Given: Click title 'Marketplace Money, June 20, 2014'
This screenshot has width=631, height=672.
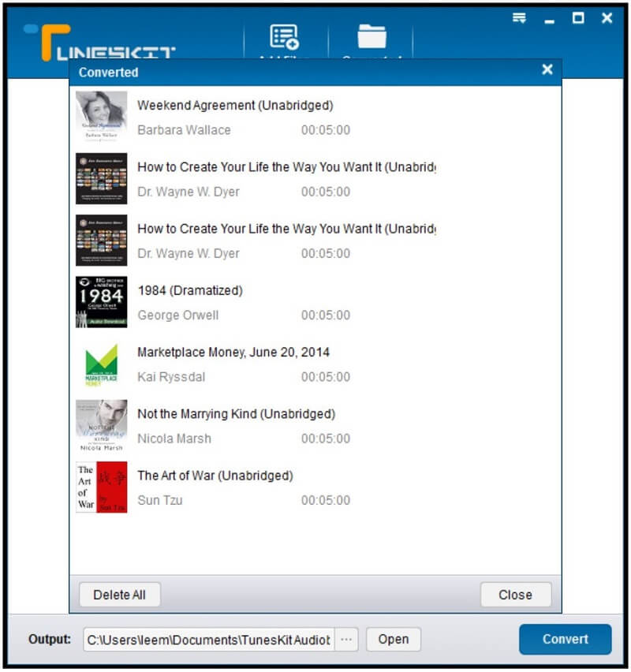Looking at the screenshot, I should (233, 353).
